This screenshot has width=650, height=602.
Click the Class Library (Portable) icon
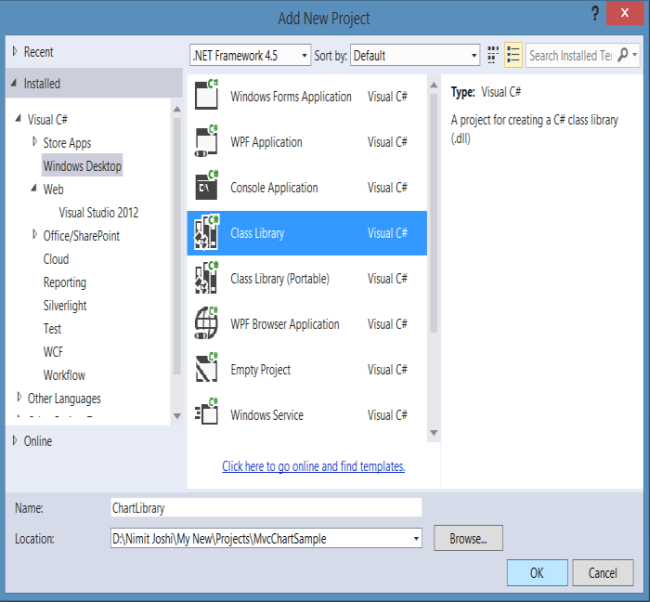(x=206, y=277)
